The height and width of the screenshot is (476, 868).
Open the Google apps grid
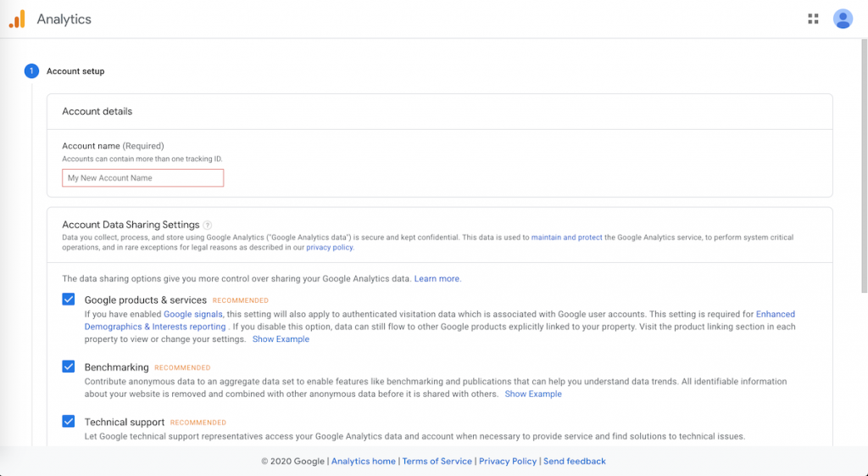tap(813, 19)
